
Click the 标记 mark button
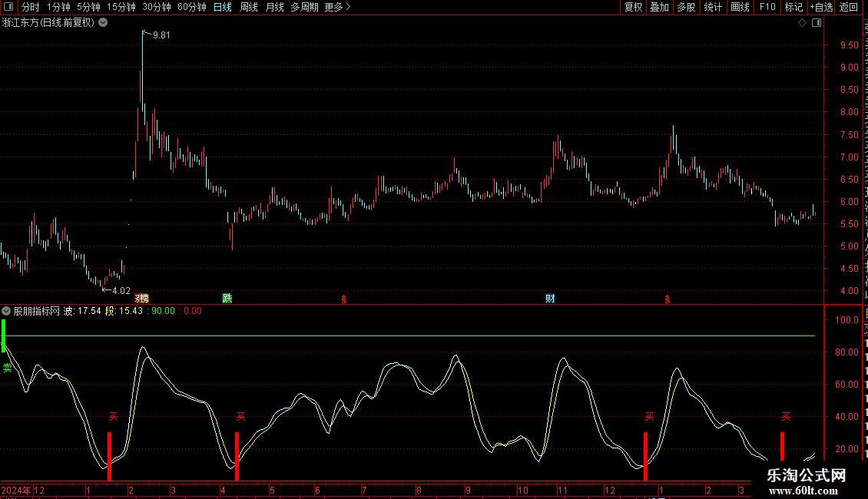(793, 7)
